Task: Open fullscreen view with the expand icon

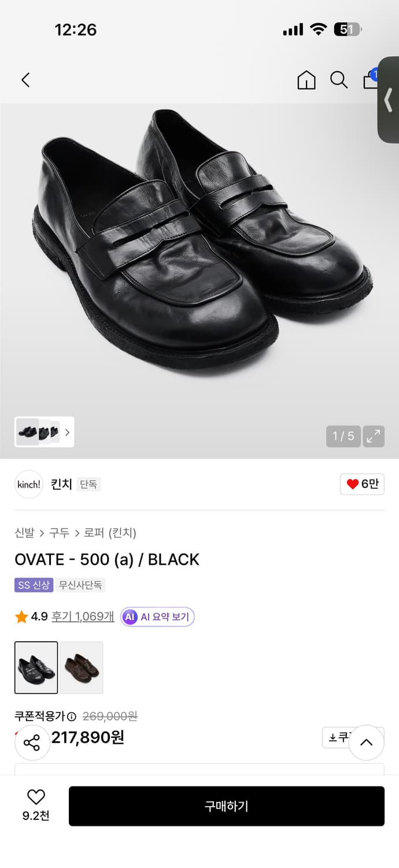Action: [373, 436]
